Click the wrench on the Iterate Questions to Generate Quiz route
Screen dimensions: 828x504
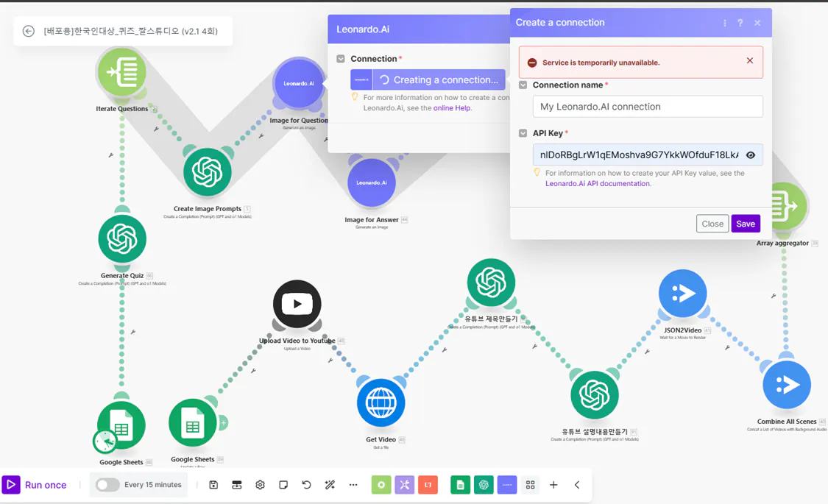(x=111, y=155)
